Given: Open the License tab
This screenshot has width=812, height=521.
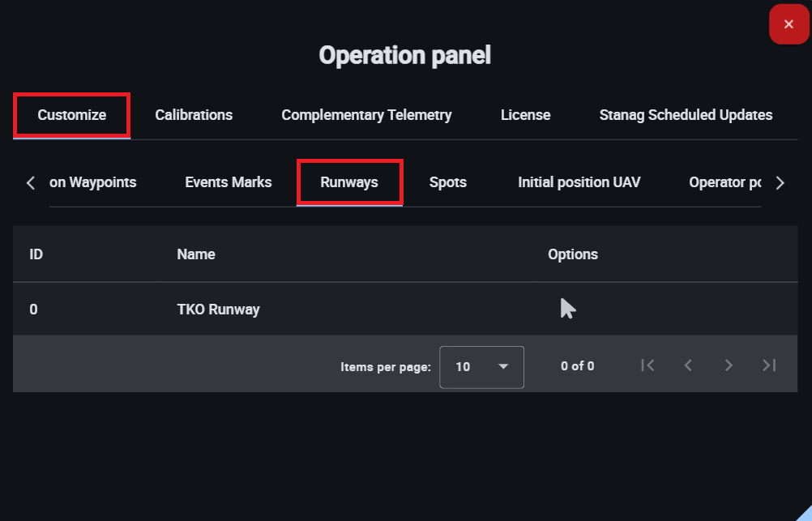Looking at the screenshot, I should point(525,115).
